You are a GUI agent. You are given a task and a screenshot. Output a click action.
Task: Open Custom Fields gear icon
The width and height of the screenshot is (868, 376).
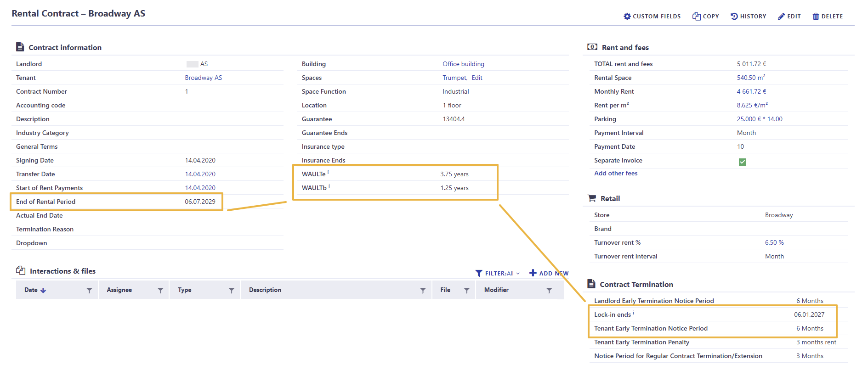coord(627,17)
